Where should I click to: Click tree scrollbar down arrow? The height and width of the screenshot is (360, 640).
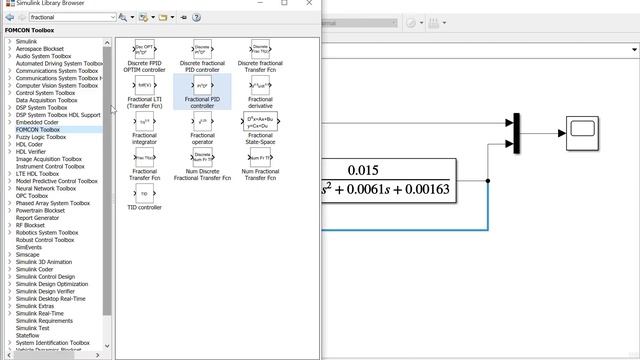(107, 346)
